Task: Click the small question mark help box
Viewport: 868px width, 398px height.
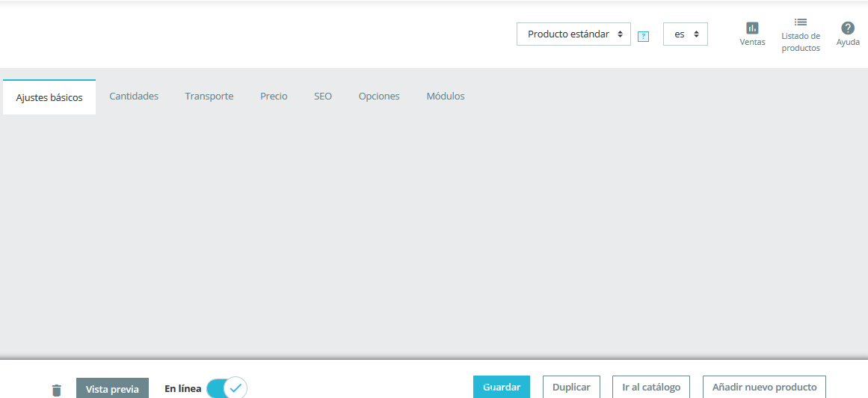Action: (x=643, y=37)
